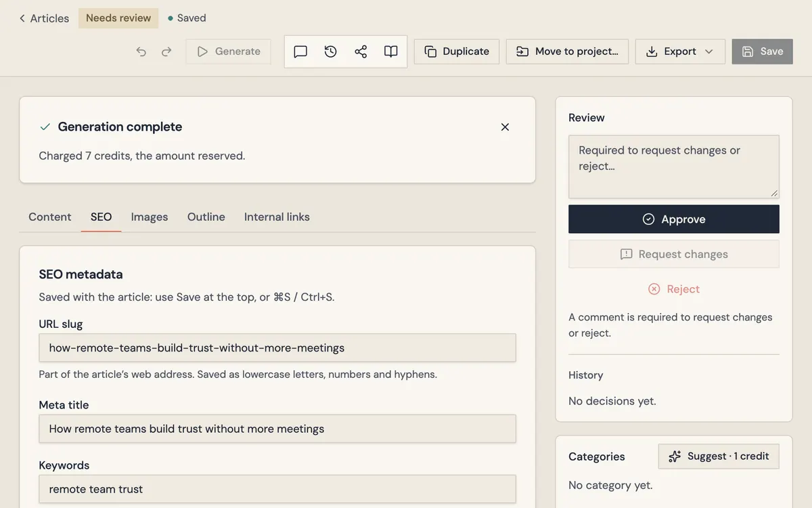Click the undo arrow icon
Viewport: 812px width, 508px height.
click(x=141, y=51)
